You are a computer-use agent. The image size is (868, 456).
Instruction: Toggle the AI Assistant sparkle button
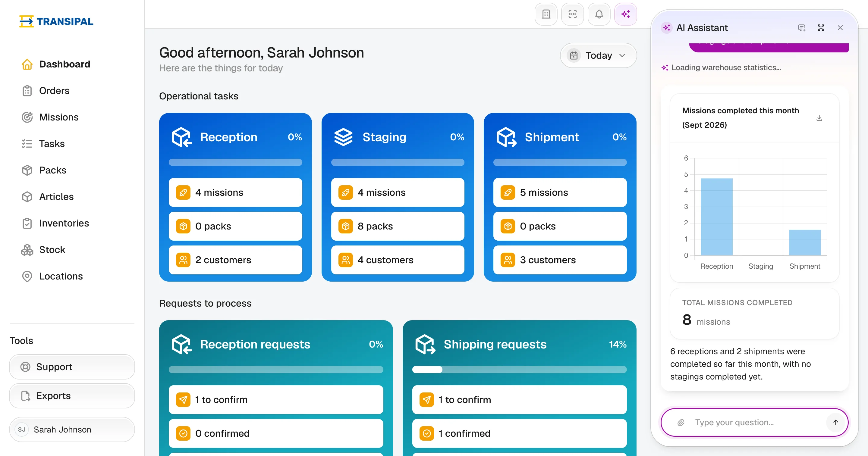(x=625, y=14)
